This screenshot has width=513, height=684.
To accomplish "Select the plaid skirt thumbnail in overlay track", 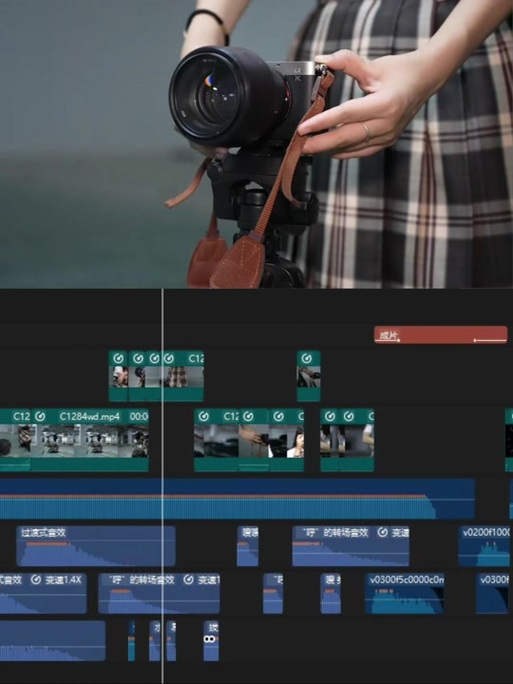I will point(177,376).
